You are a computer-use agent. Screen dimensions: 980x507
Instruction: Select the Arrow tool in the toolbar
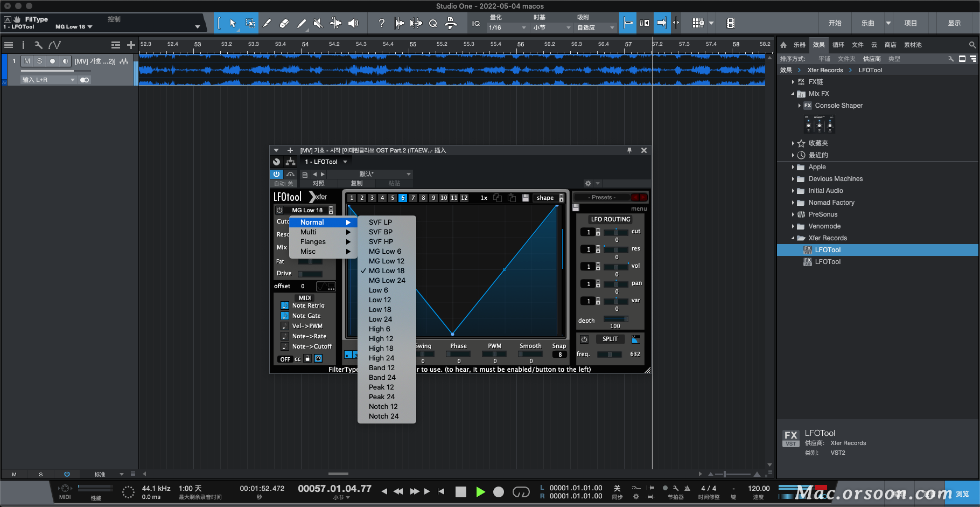[233, 23]
